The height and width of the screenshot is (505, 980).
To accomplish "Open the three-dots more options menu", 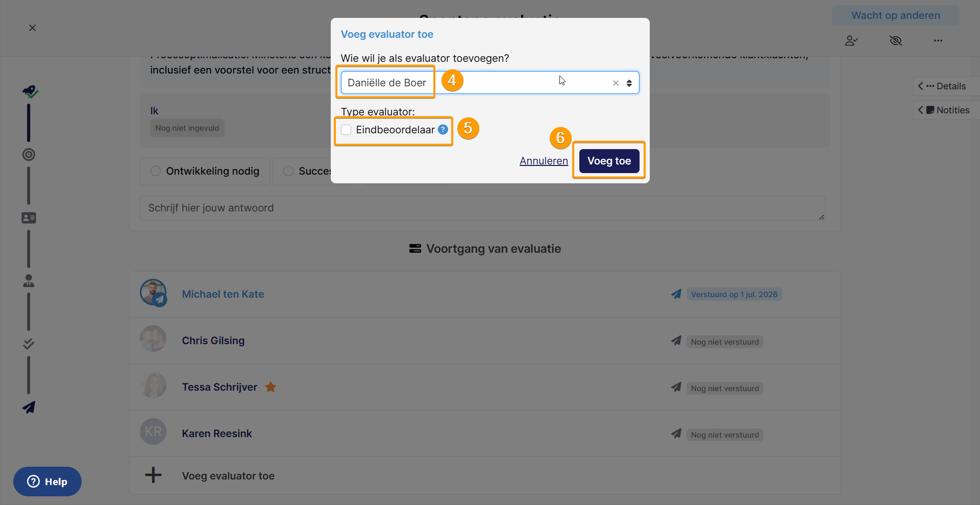I will pos(938,40).
